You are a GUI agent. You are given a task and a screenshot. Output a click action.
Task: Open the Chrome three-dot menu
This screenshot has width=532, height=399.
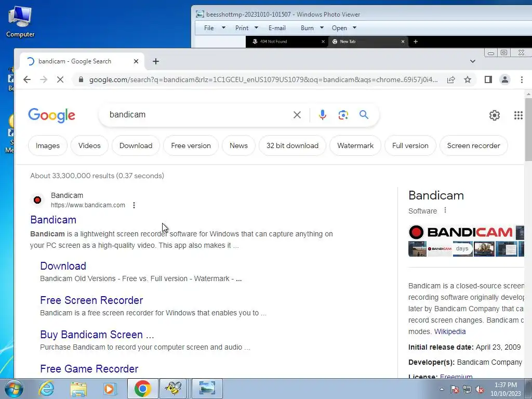pos(522,79)
